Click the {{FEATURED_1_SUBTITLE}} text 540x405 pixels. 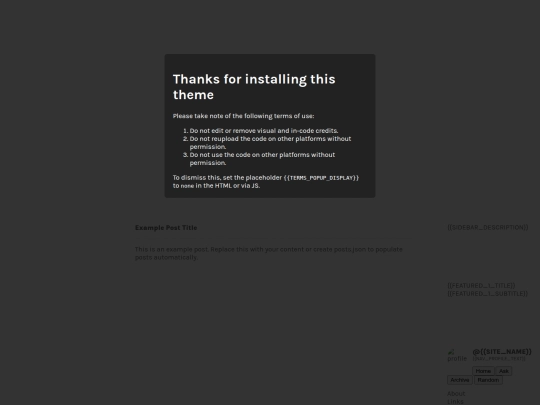coord(487,294)
